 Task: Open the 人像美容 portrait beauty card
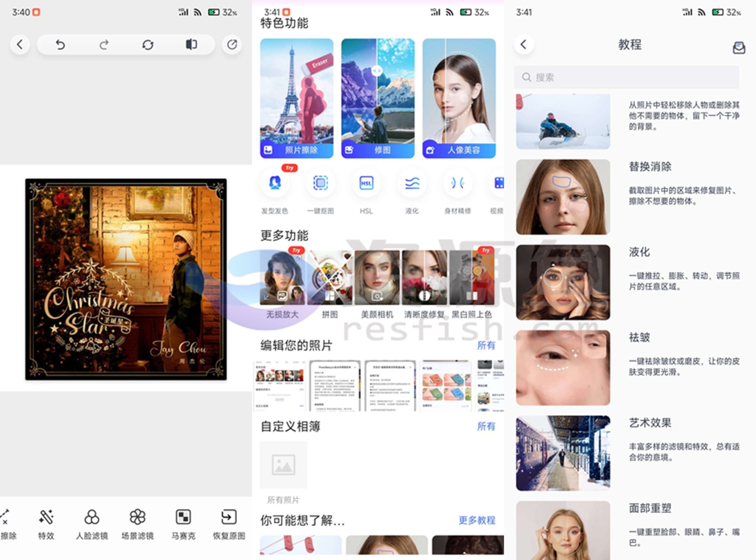pos(459,98)
